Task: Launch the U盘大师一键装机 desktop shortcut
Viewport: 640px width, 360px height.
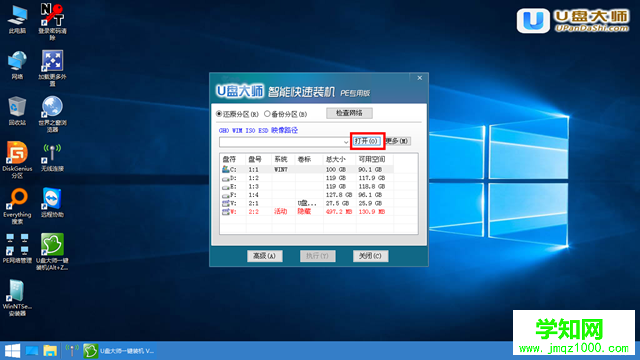Action: (x=52, y=252)
